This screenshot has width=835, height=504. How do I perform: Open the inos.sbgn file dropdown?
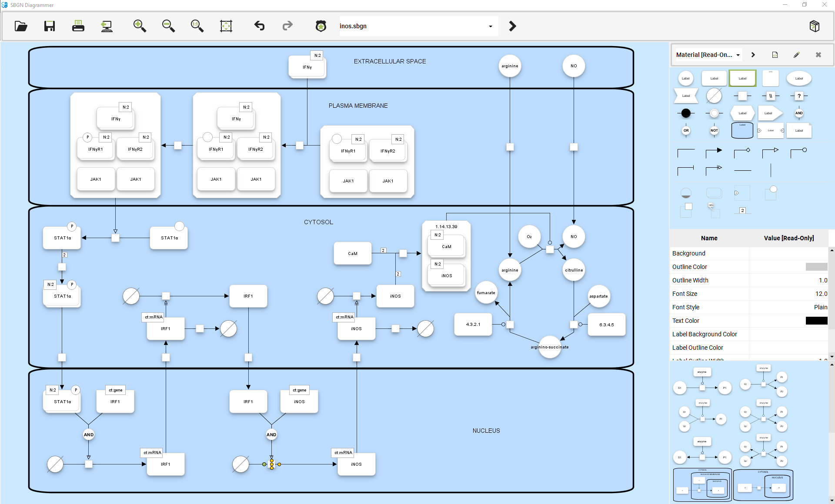tap(491, 27)
